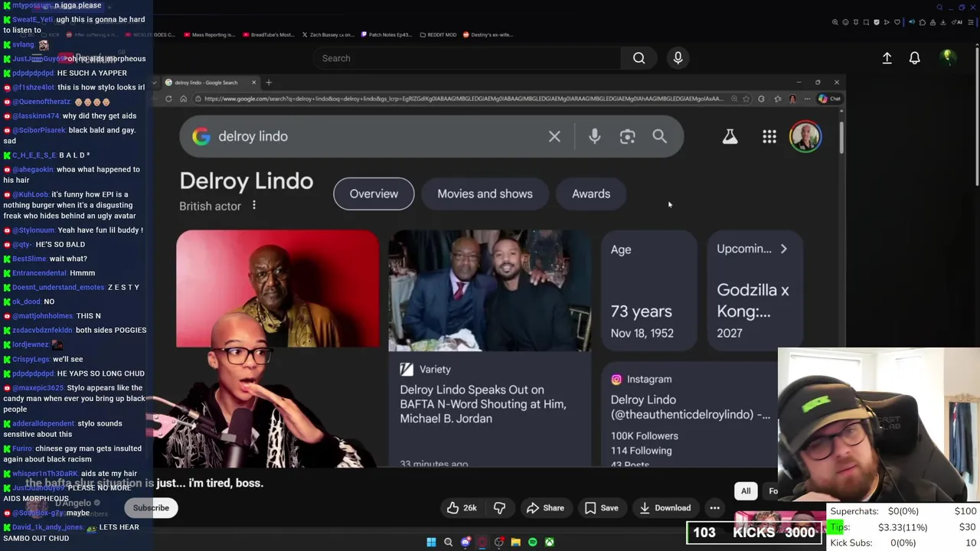The width and height of the screenshot is (980, 551).
Task: Click the Google logo in search bar
Action: pos(201,136)
